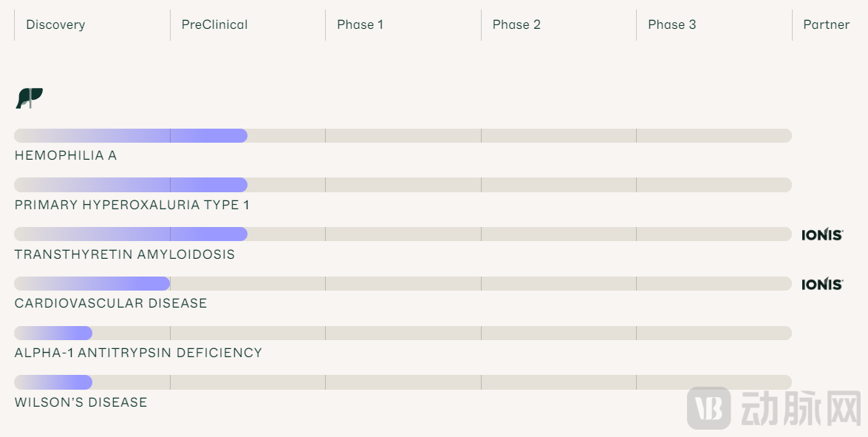Open the HEMOPHILIA A label

tap(66, 156)
